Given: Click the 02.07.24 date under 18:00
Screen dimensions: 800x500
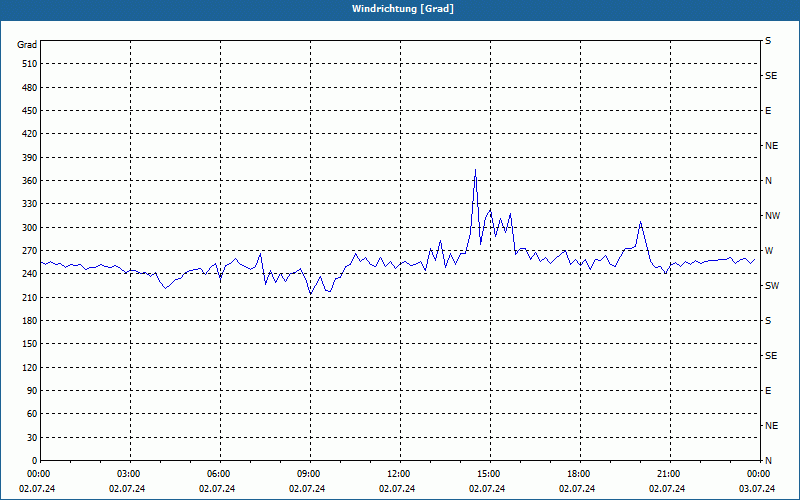Looking at the screenshot, I should 577,489.
